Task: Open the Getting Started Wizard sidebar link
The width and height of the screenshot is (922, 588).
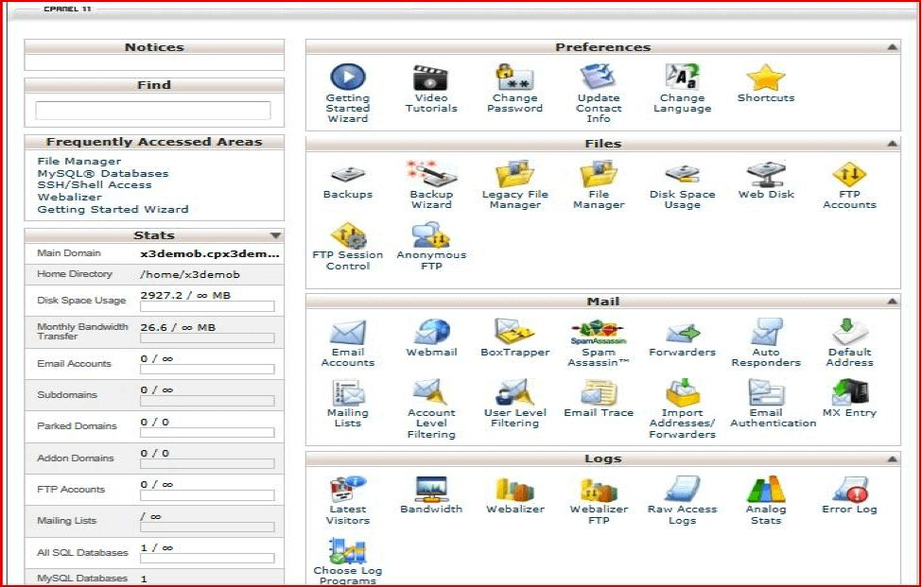Action: pyautogui.click(x=113, y=209)
